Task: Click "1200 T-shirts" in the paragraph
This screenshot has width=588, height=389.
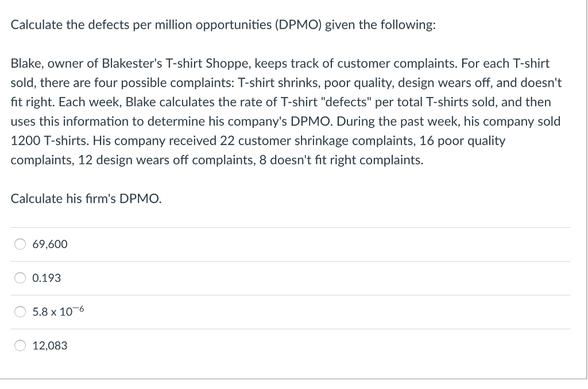Action: (49, 141)
